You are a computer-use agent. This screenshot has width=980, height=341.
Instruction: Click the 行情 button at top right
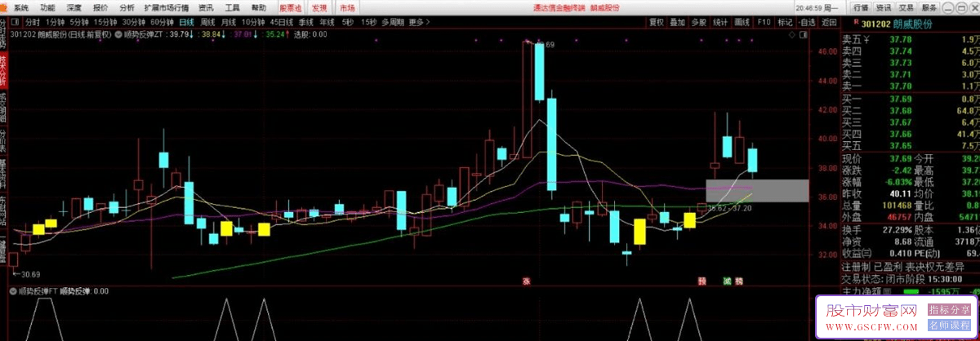click(862, 7)
